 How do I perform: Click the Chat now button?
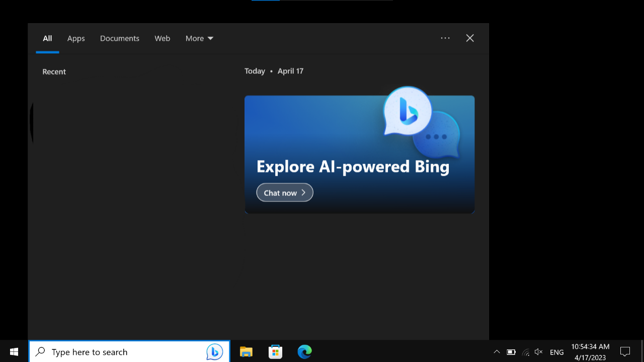285,192
